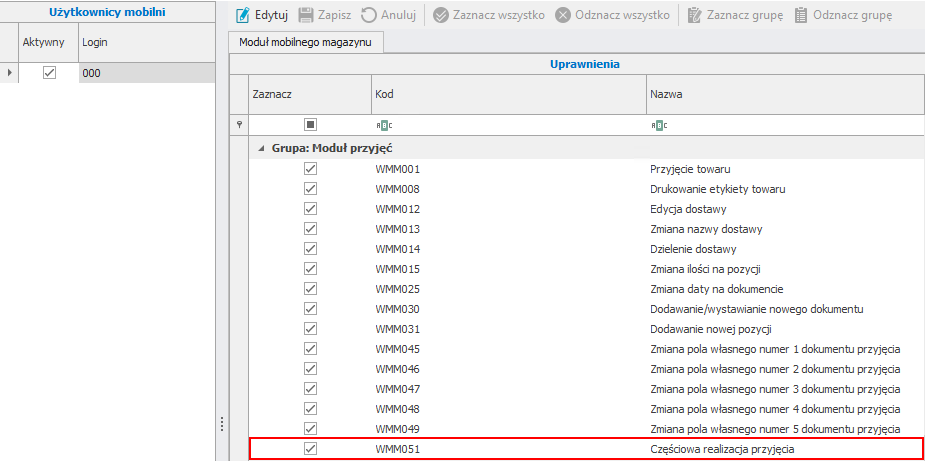Click the Edytuj pencil icon

pyautogui.click(x=242, y=16)
